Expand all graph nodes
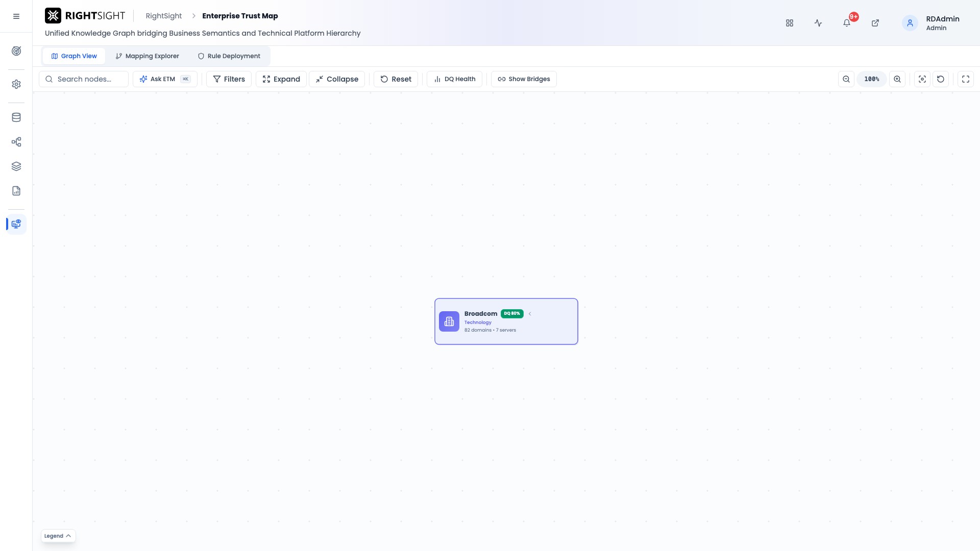Image resolution: width=980 pixels, height=551 pixels. coord(281,79)
